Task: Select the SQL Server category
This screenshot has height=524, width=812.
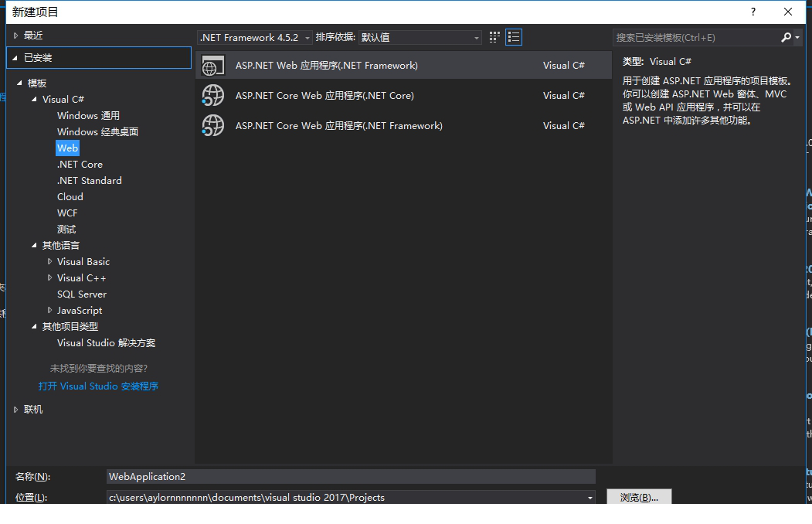Action: [x=82, y=294]
